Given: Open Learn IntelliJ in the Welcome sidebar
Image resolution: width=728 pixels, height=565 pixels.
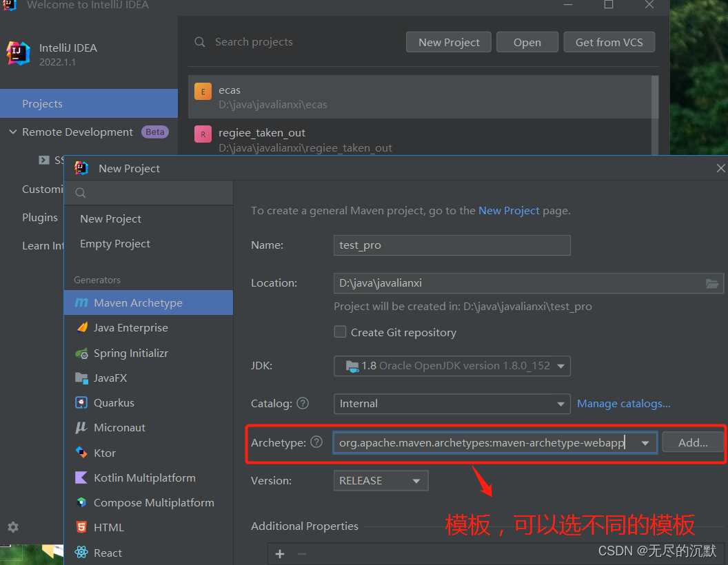Looking at the screenshot, I should (x=43, y=246).
